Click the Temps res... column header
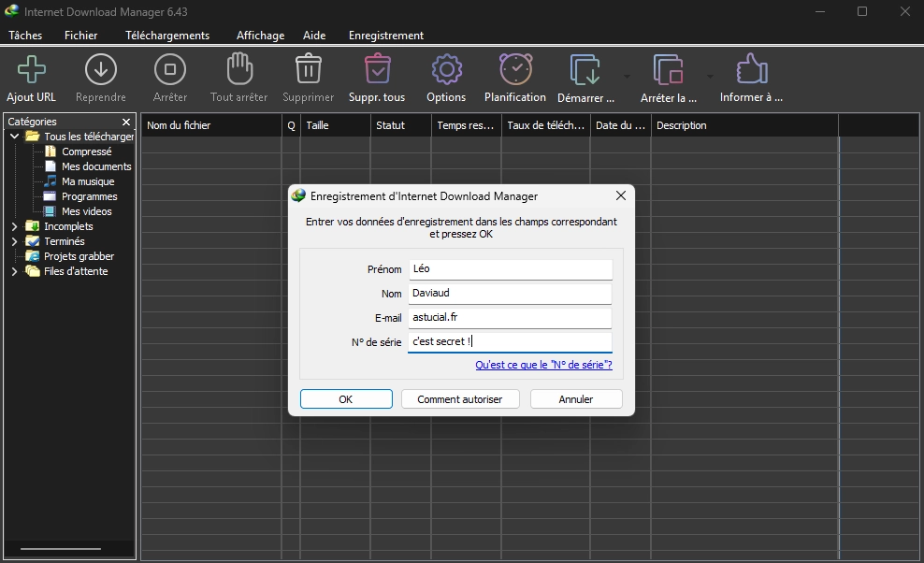This screenshot has width=924, height=563. [466, 125]
